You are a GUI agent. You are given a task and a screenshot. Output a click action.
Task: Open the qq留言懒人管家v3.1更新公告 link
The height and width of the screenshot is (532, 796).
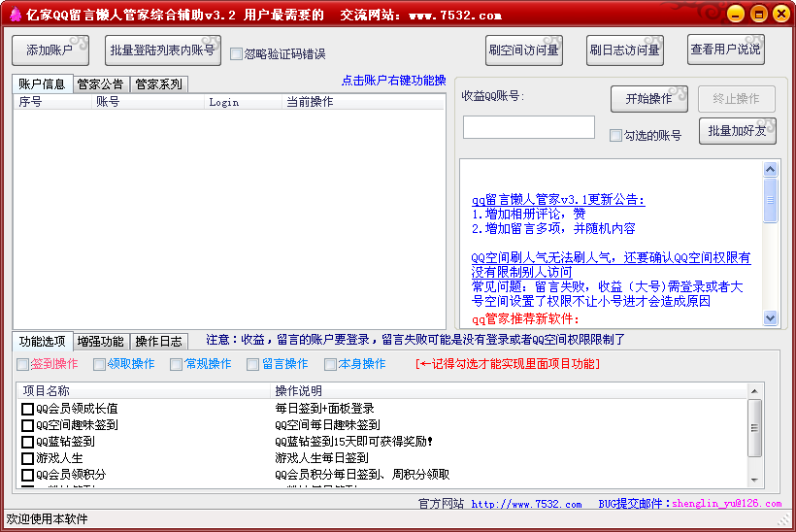(558, 200)
